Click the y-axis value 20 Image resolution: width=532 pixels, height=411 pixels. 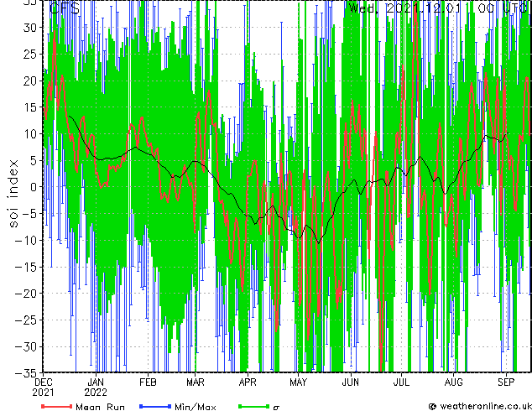[x=30, y=81]
